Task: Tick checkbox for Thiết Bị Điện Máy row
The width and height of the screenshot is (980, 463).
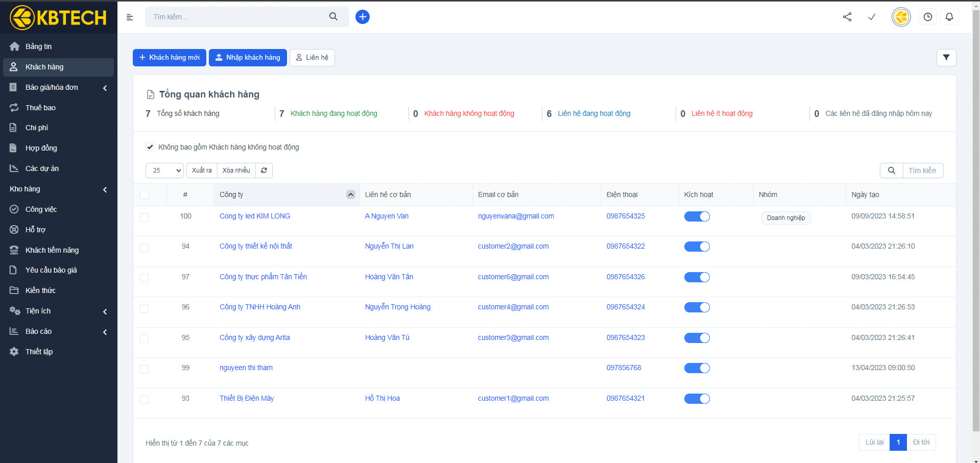Action: coord(145,399)
